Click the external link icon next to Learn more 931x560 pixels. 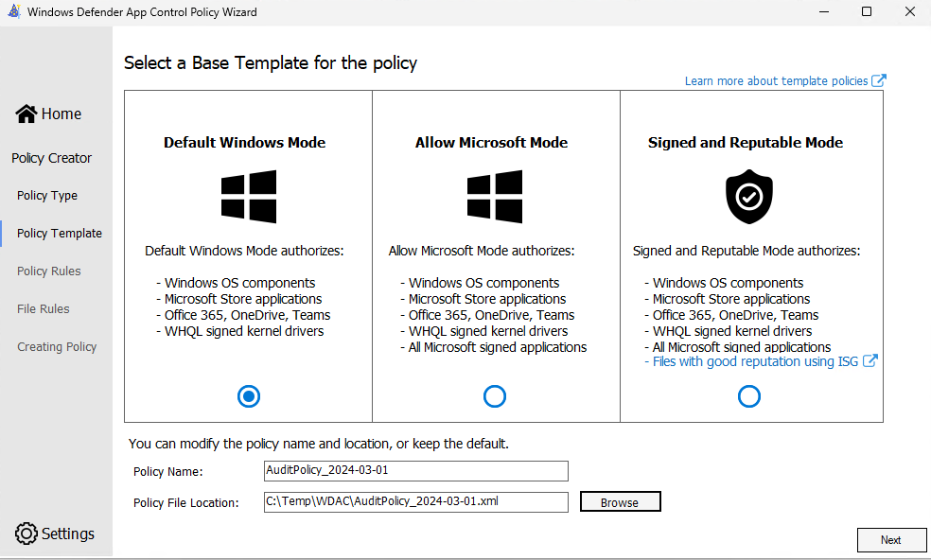pos(879,81)
